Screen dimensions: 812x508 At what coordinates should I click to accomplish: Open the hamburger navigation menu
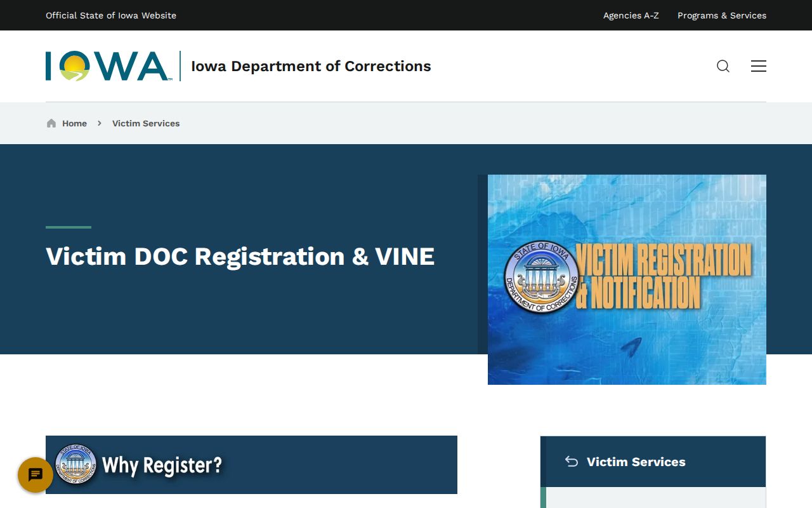click(759, 66)
